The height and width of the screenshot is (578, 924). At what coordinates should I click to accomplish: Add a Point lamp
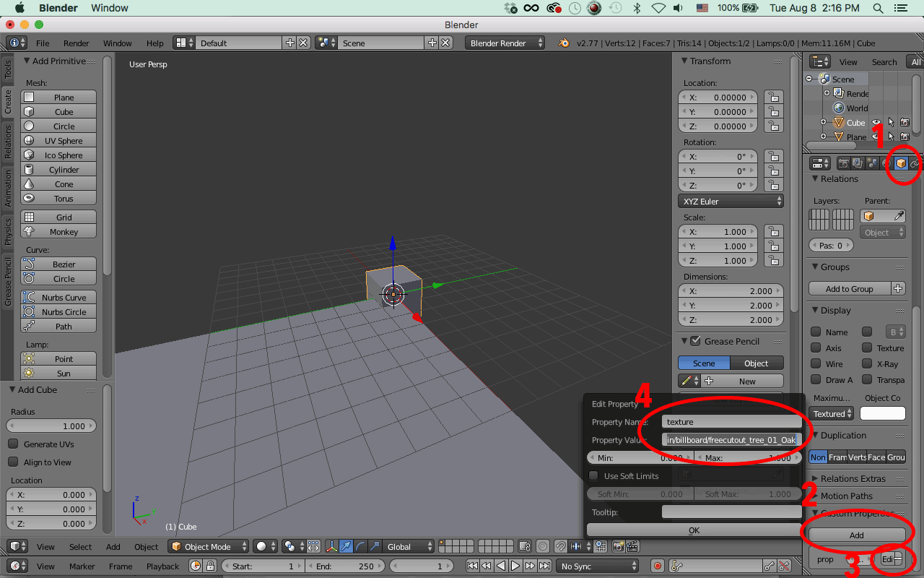pos(58,358)
